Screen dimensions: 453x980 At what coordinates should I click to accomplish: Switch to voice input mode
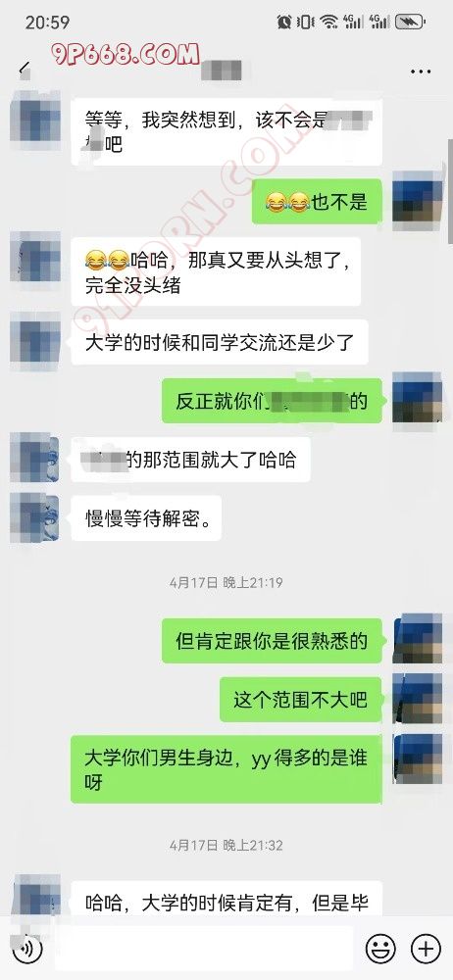click(26, 949)
